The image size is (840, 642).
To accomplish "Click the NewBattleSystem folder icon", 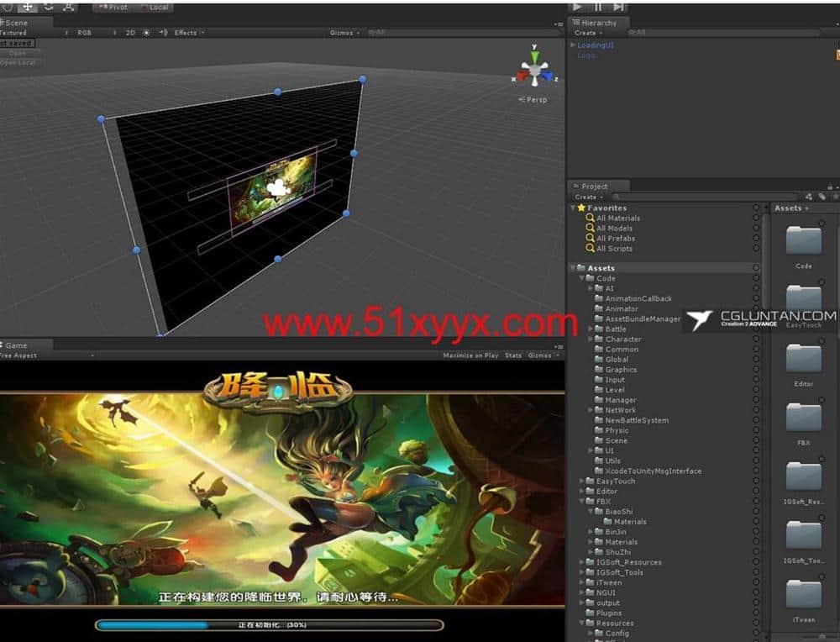I will (x=599, y=420).
